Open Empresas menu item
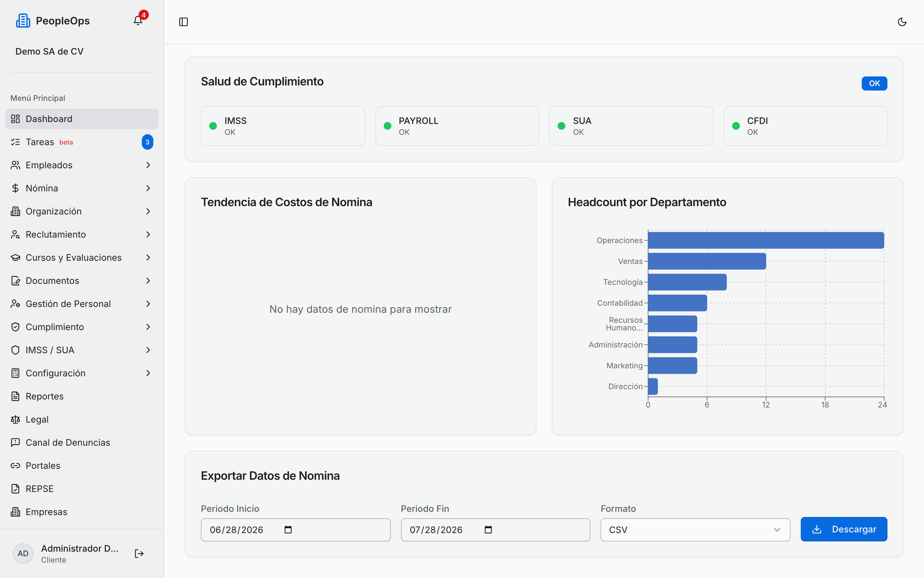 point(82,512)
